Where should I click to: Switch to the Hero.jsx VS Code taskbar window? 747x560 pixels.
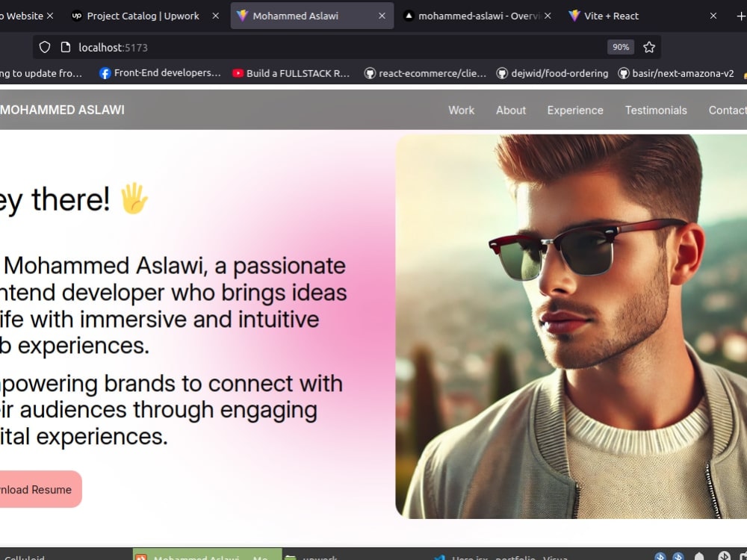pyautogui.click(x=500, y=556)
